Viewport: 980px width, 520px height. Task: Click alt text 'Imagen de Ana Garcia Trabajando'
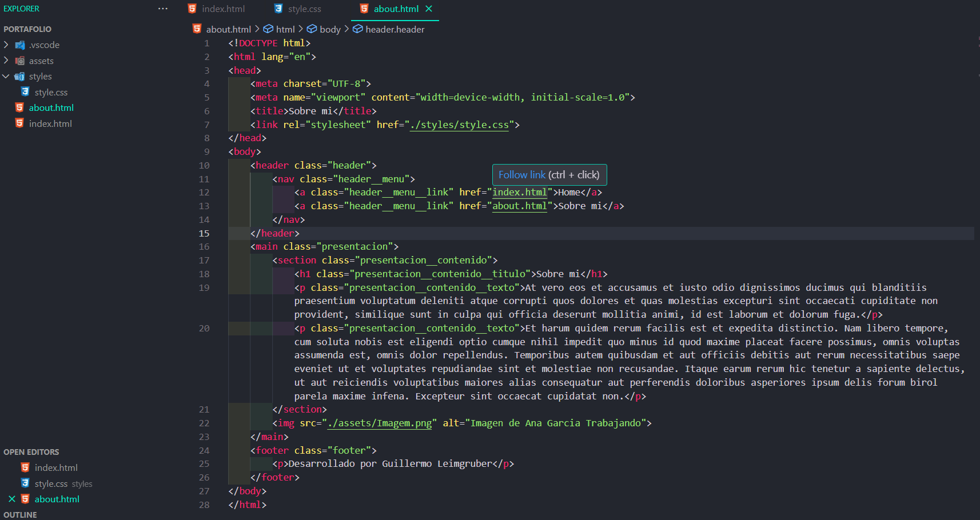(x=556, y=423)
